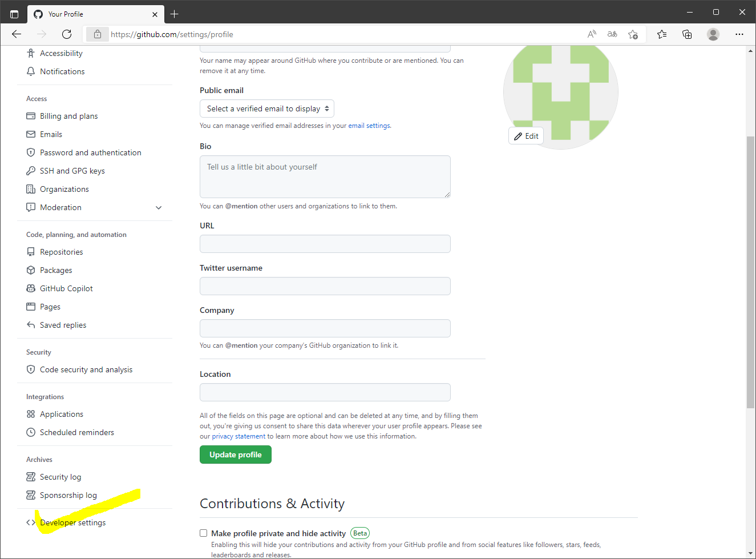This screenshot has height=559, width=756.
Task: Click the Moderation report icon
Action: (x=31, y=207)
